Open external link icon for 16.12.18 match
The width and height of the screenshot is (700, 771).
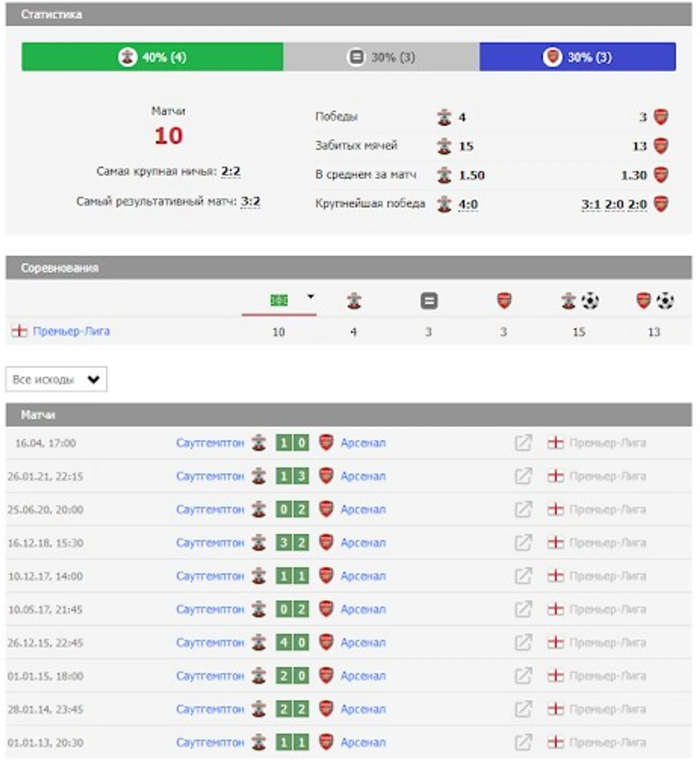point(523,543)
